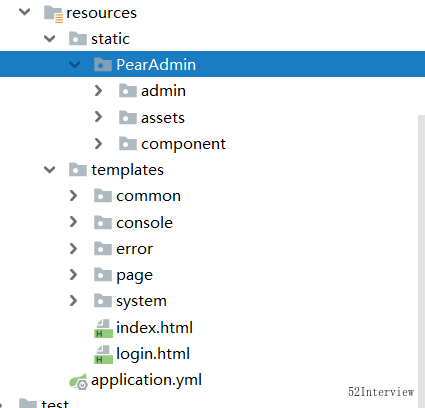Click the resources folder icon
Screen dimensions: 425x408
[x=53, y=14]
